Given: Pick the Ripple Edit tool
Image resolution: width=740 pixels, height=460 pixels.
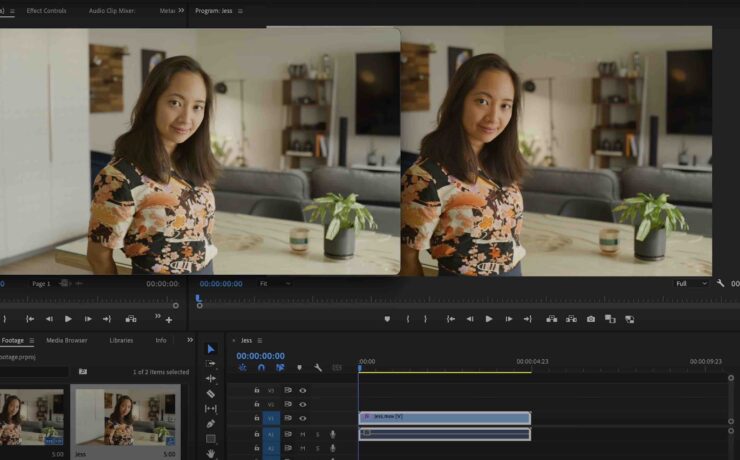Looking at the screenshot, I should [x=211, y=378].
